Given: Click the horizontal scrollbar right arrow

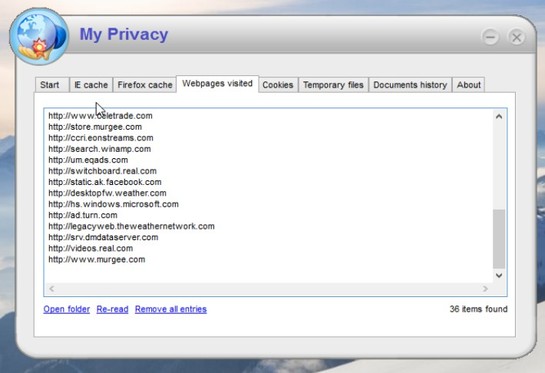Looking at the screenshot, I should 485,289.
